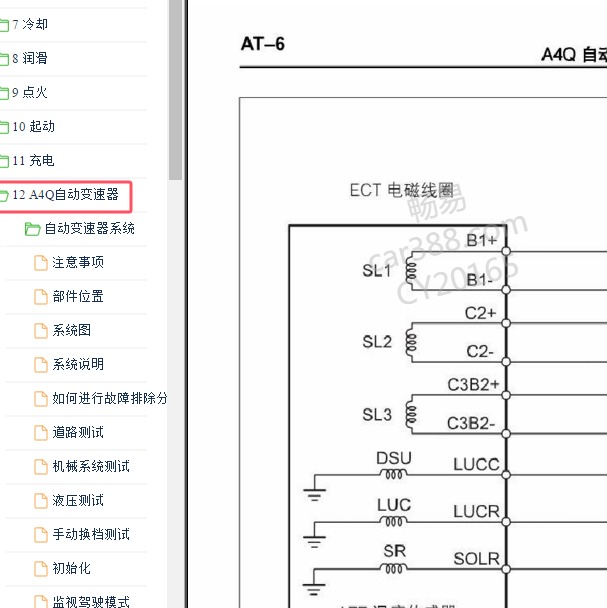607x608 pixels.
Task: Click the C3B2+ terminal label
Action: [x=473, y=385]
